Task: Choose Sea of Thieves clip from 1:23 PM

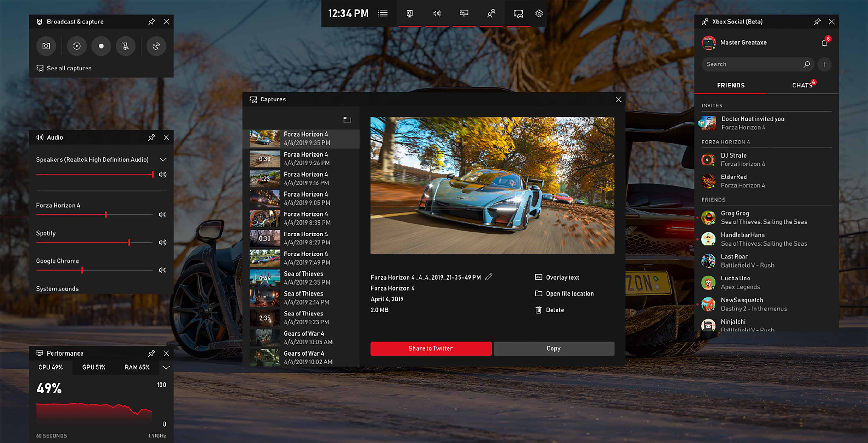Action: coord(301,318)
